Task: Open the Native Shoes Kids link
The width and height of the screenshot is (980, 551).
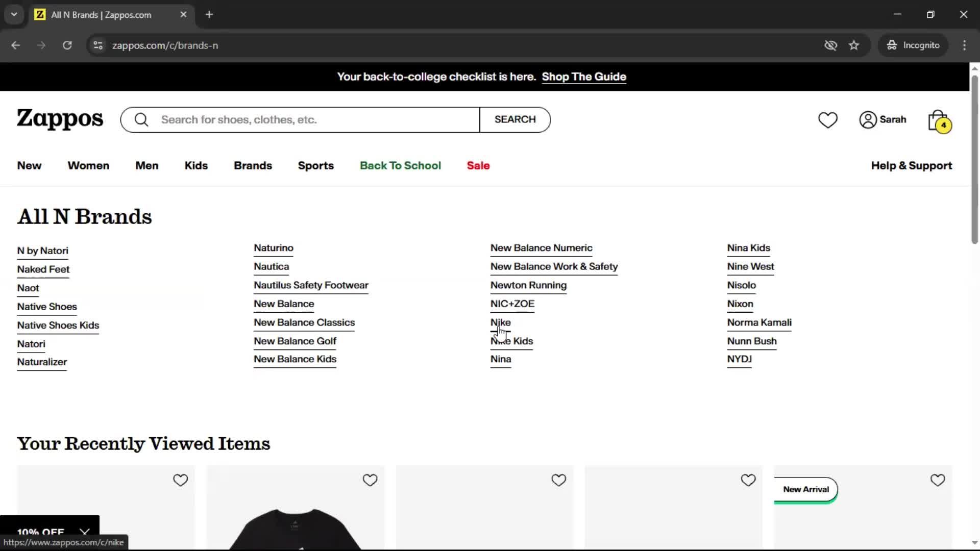Action: pos(58,325)
